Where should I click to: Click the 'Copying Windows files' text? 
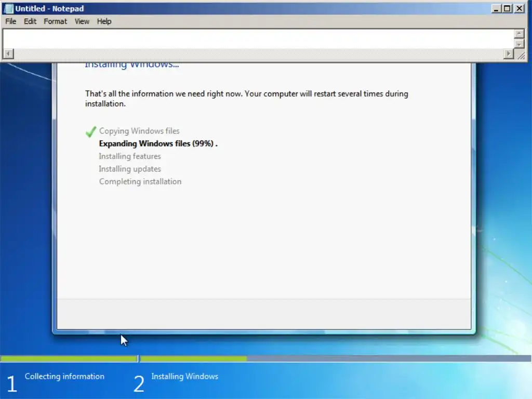tap(139, 131)
